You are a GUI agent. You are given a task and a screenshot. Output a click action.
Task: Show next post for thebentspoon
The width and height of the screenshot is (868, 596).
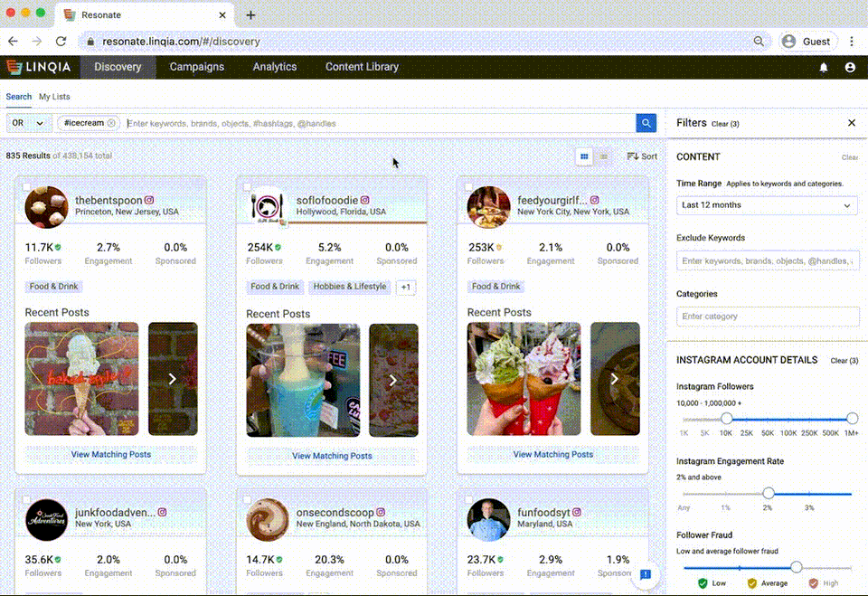tap(172, 379)
